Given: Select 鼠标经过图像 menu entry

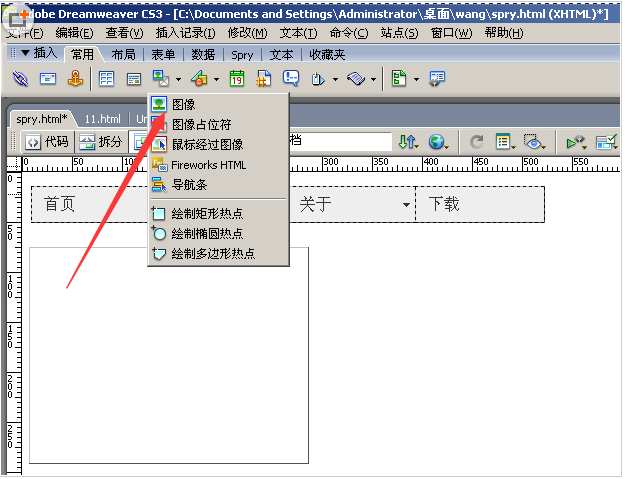Looking at the screenshot, I should pos(218,145).
